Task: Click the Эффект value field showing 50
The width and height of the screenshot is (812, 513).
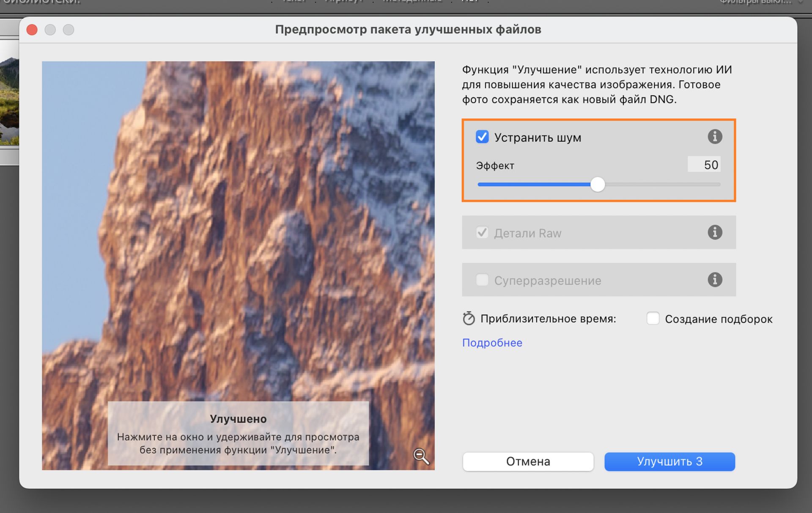Action: click(x=704, y=165)
